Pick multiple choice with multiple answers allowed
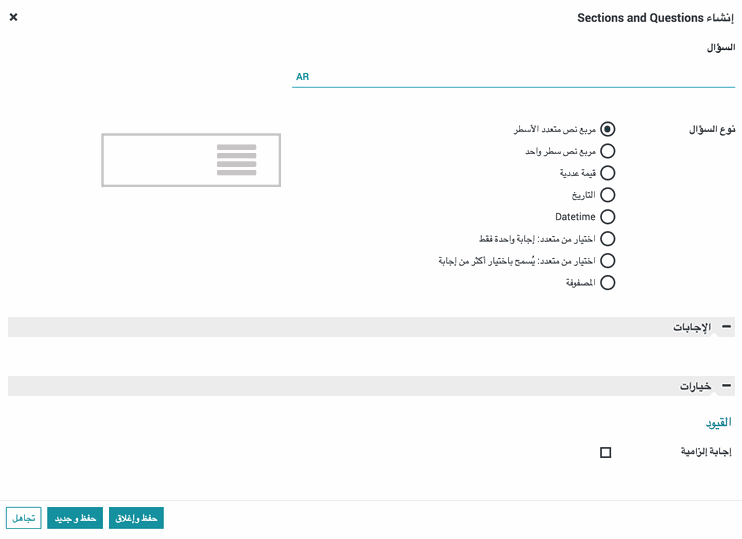 tap(607, 261)
